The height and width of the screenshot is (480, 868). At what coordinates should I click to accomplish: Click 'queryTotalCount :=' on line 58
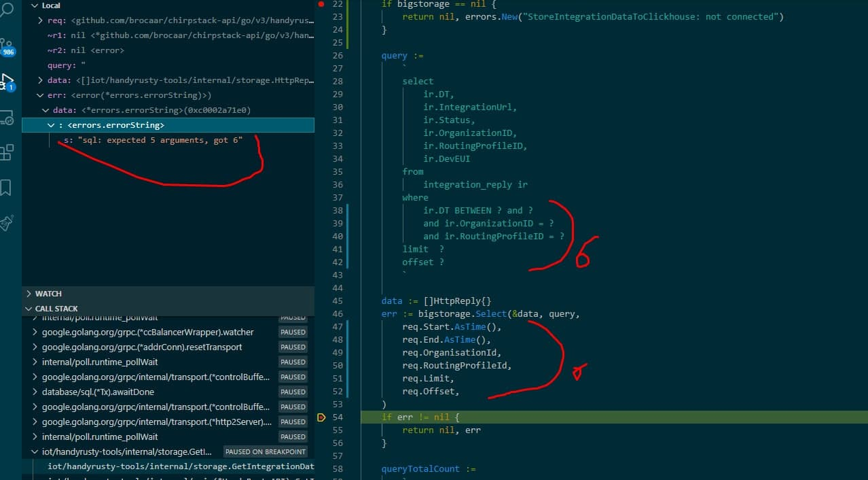(428, 468)
